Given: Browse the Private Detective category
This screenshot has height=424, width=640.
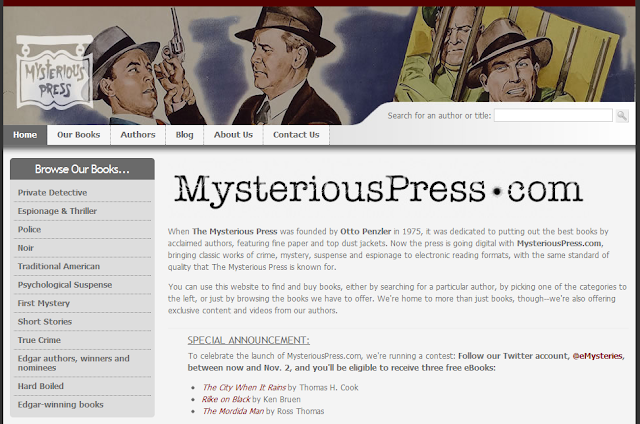Looking at the screenshot, I should 52,193.
